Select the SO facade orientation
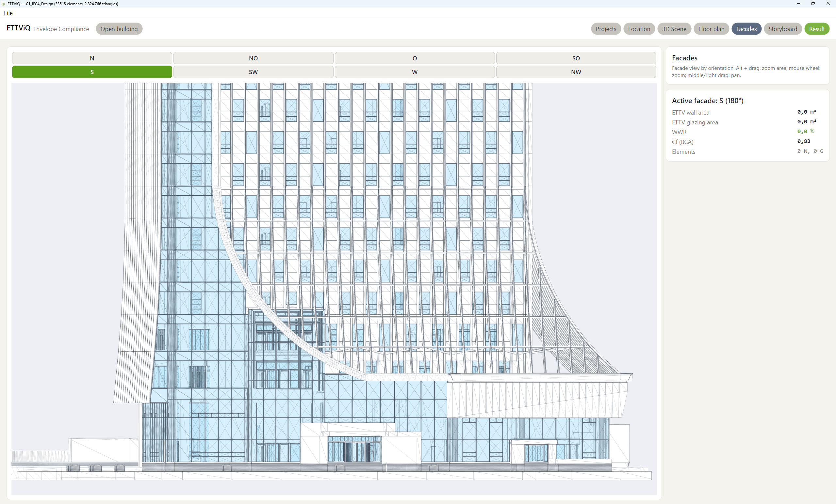Screen dimensions: 836x504 [576, 58]
